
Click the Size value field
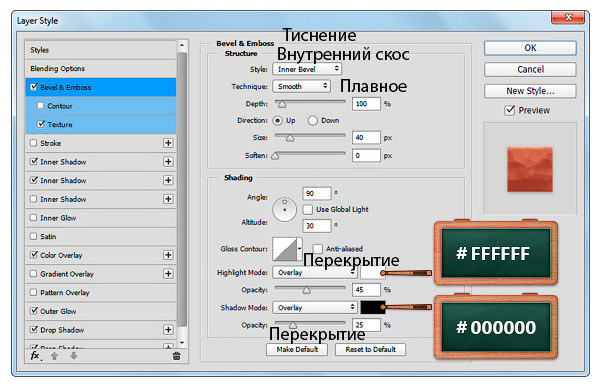[366, 137]
